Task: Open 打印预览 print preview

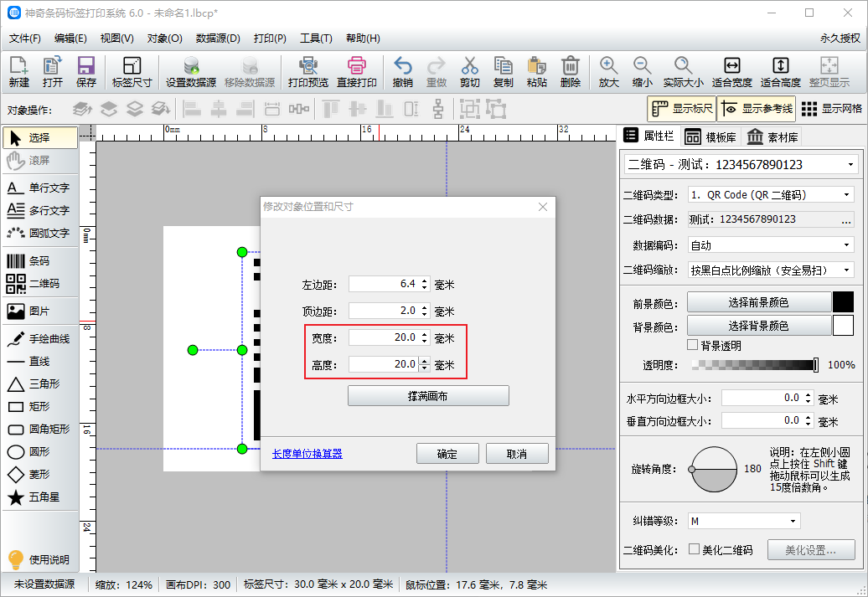Action: (307, 72)
